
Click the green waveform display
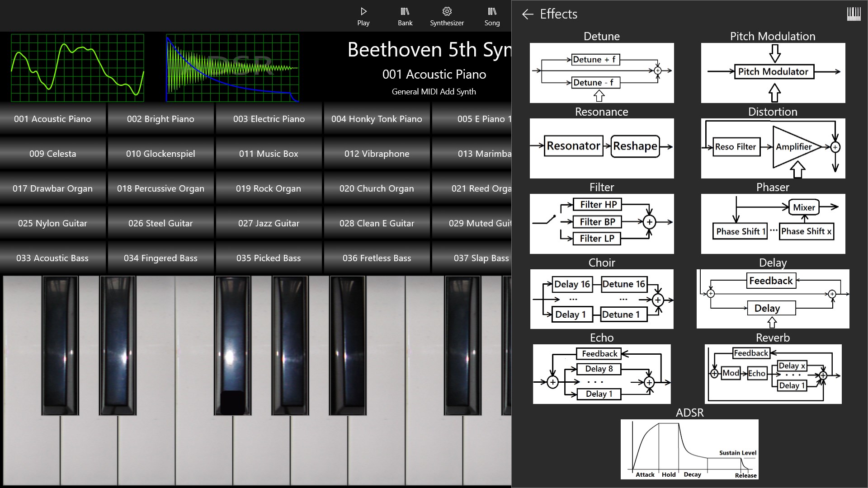coord(78,68)
